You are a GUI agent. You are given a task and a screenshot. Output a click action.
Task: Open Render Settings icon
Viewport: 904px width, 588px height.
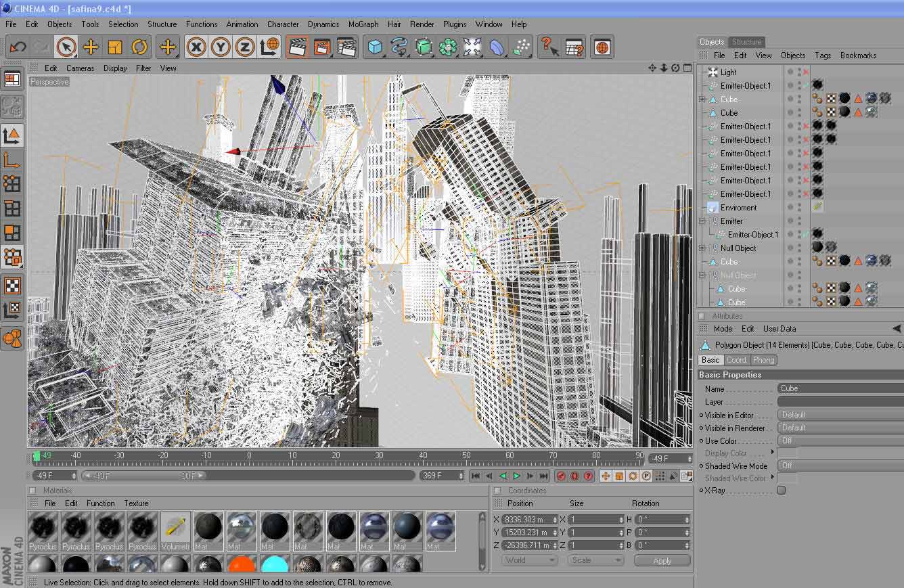click(x=346, y=47)
